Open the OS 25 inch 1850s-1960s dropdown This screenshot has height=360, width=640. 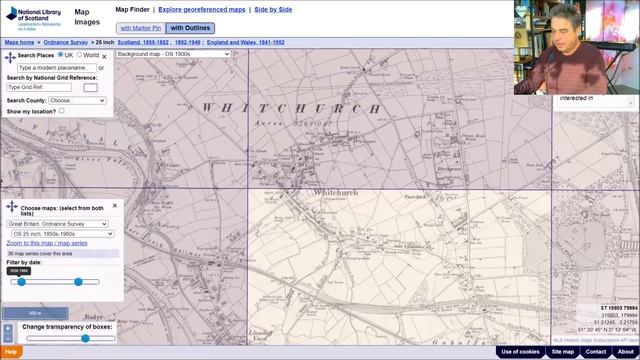coord(62,234)
